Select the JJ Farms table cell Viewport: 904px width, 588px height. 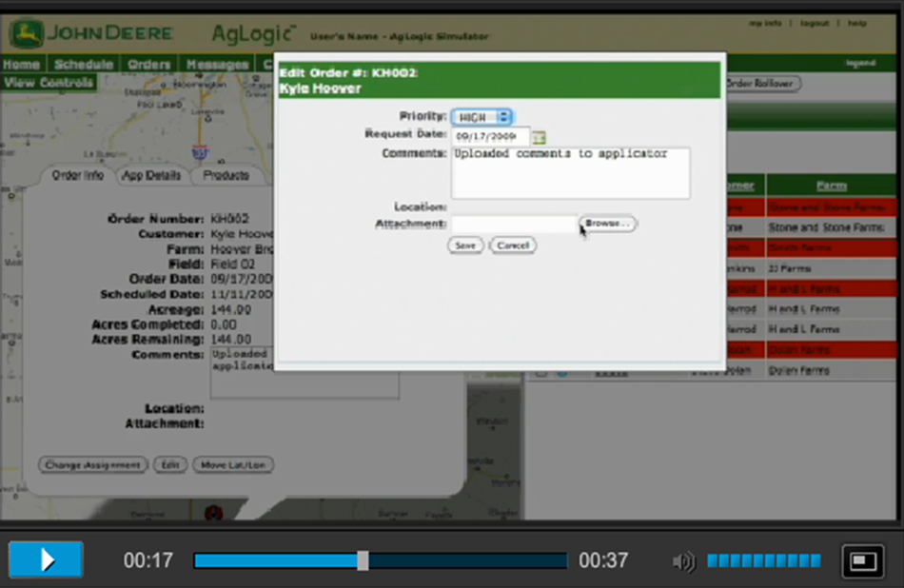[832, 268]
